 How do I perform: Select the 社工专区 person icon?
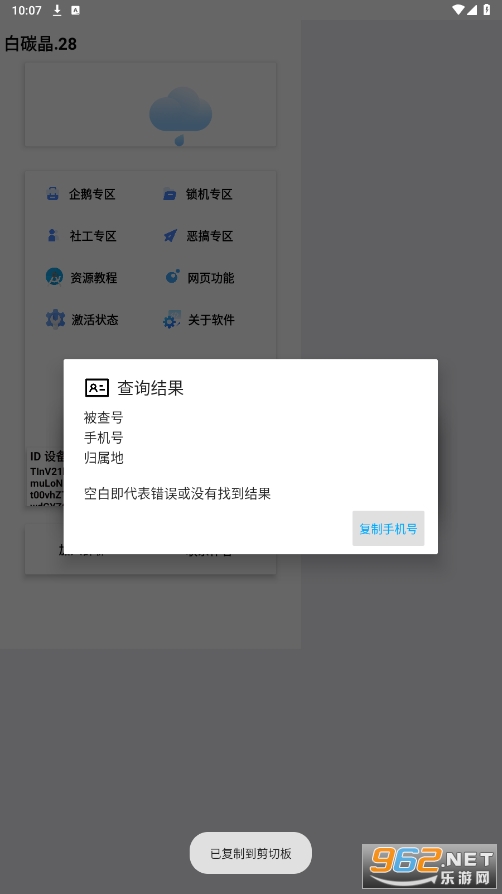tap(52, 235)
